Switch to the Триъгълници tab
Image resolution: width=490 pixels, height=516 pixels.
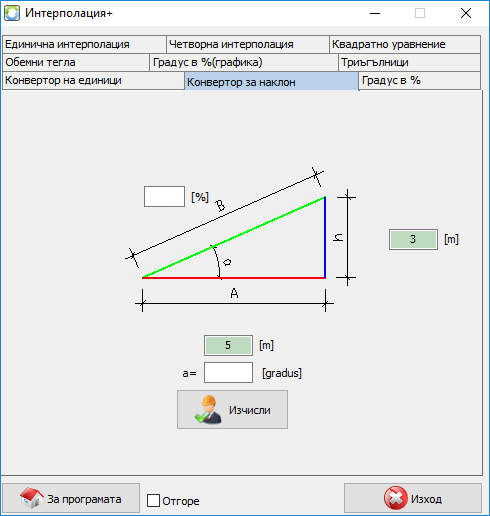[x=410, y=62]
